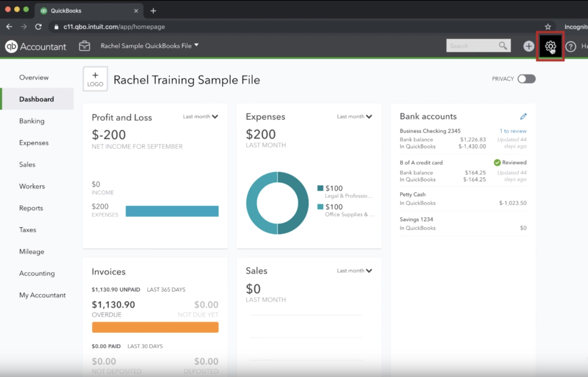Click the '$1,130.90 UNPAID' label
Viewport: 588px width, 377px height.
pyautogui.click(x=116, y=290)
